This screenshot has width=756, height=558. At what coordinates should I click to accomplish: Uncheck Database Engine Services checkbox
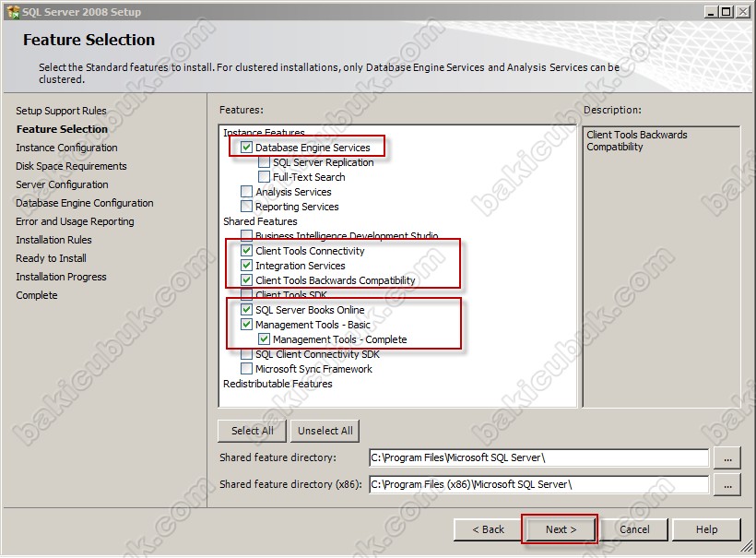click(246, 147)
